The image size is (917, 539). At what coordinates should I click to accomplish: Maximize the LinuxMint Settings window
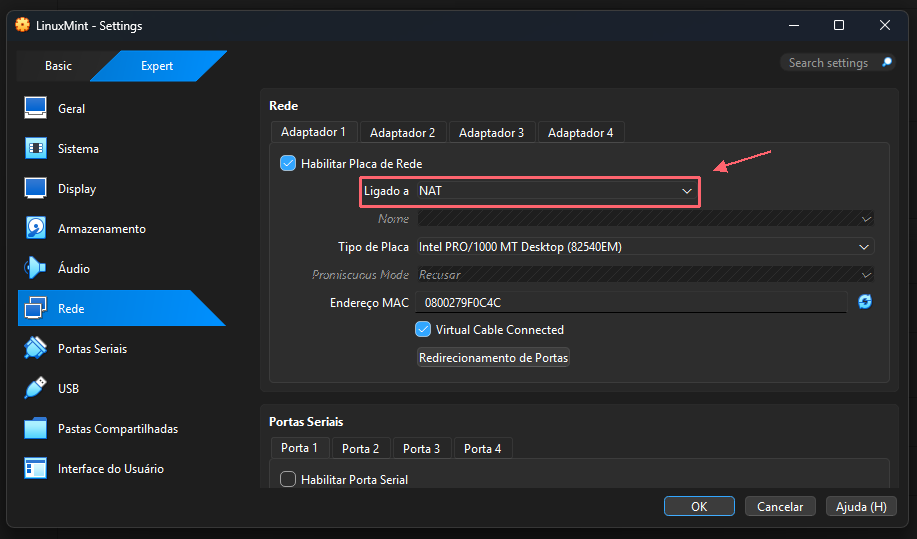839,25
